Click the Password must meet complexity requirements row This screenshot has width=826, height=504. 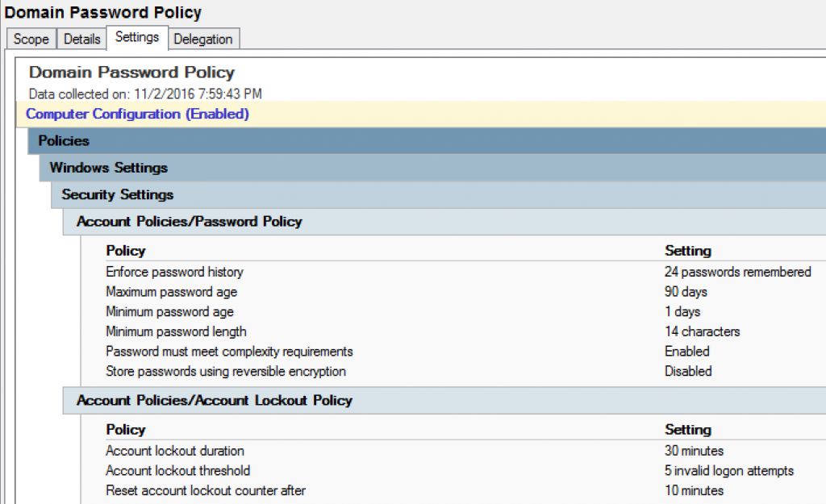(x=229, y=352)
